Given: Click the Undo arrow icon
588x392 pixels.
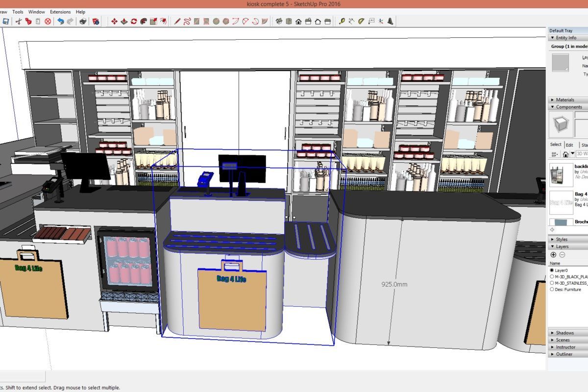Looking at the screenshot, I should pos(60,22).
